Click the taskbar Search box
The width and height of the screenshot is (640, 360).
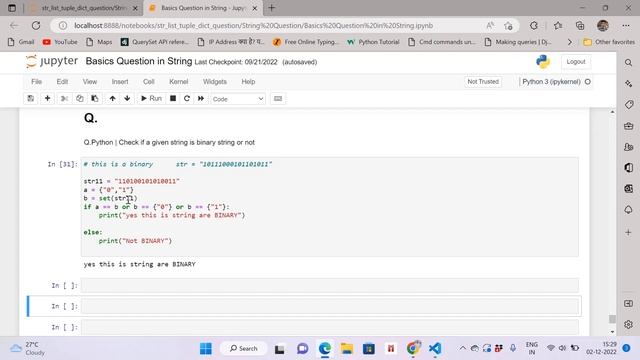(x=244, y=349)
